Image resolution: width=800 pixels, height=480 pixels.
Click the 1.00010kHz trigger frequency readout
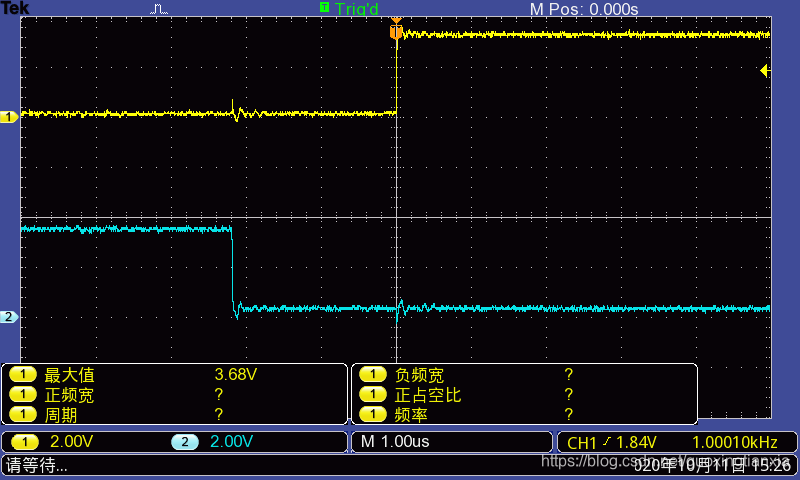[735, 442]
